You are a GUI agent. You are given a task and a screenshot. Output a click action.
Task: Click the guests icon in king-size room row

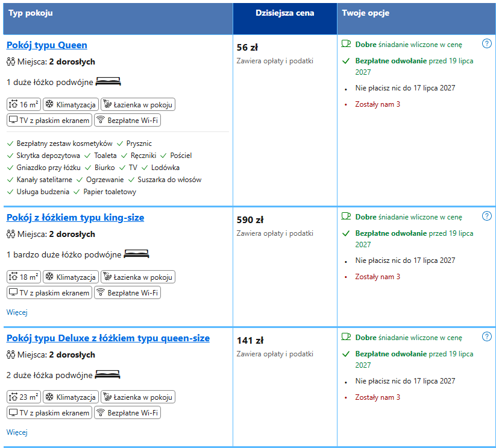(x=11, y=234)
